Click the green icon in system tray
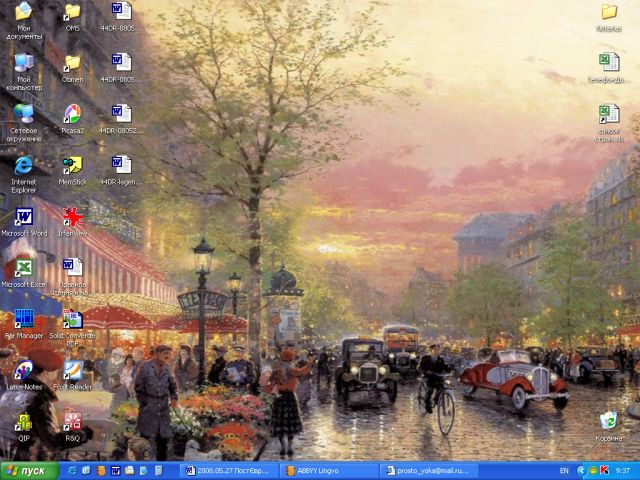 click(x=593, y=471)
